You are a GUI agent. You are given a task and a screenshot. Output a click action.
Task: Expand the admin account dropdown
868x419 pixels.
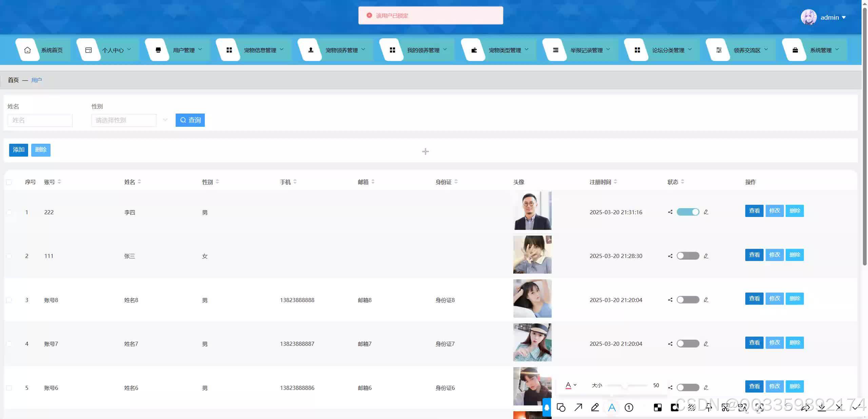click(x=833, y=17)
